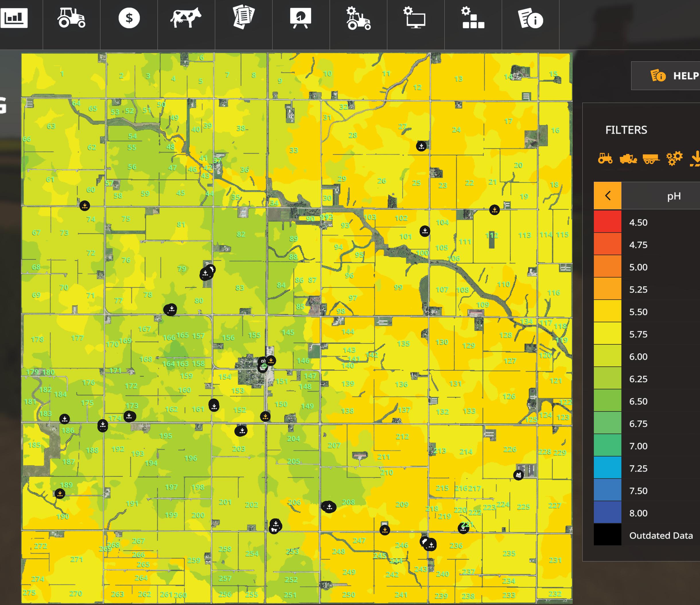Click the marker between fields 78 and 80

[x=170, y=309]
